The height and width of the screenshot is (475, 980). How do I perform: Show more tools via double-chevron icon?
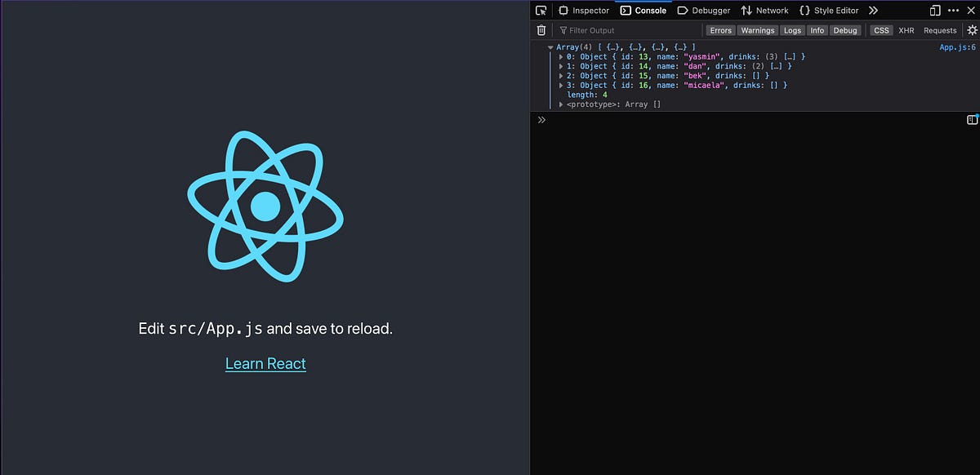[x=873, y=11]
